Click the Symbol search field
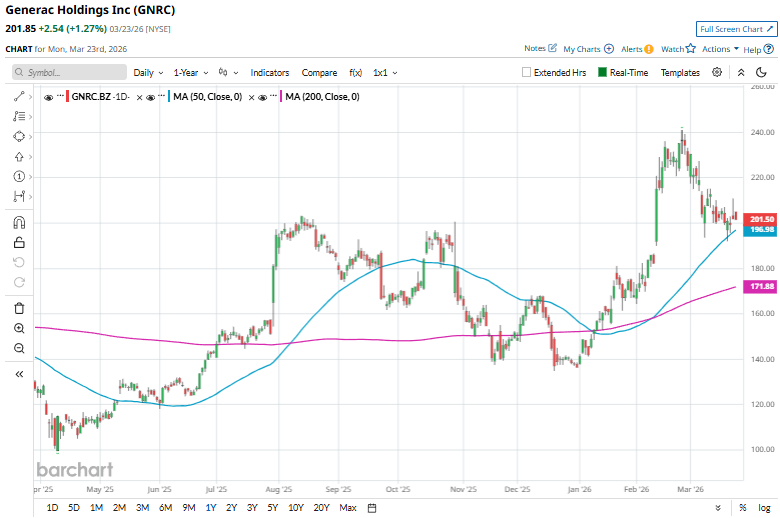 (x=70, y=73)
